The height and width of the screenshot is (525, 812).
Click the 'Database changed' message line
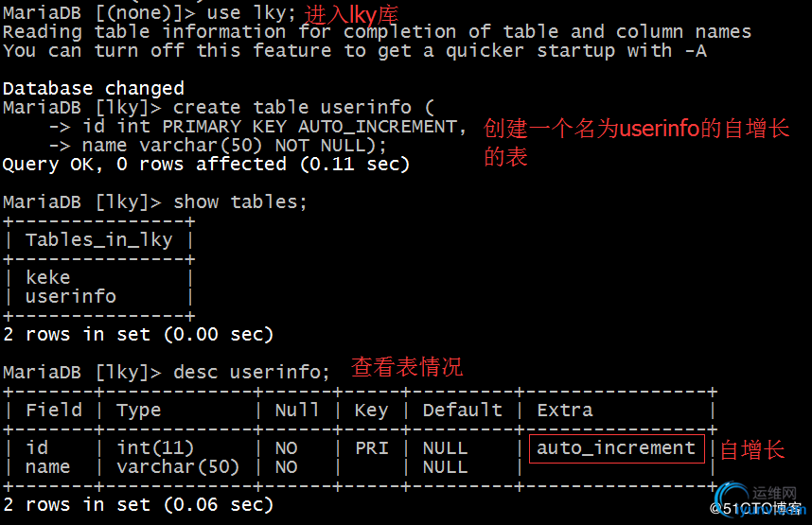coord(94,89)
